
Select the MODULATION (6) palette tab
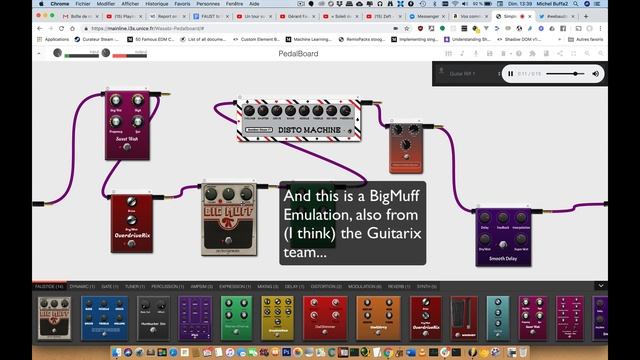tap(365, 287)
